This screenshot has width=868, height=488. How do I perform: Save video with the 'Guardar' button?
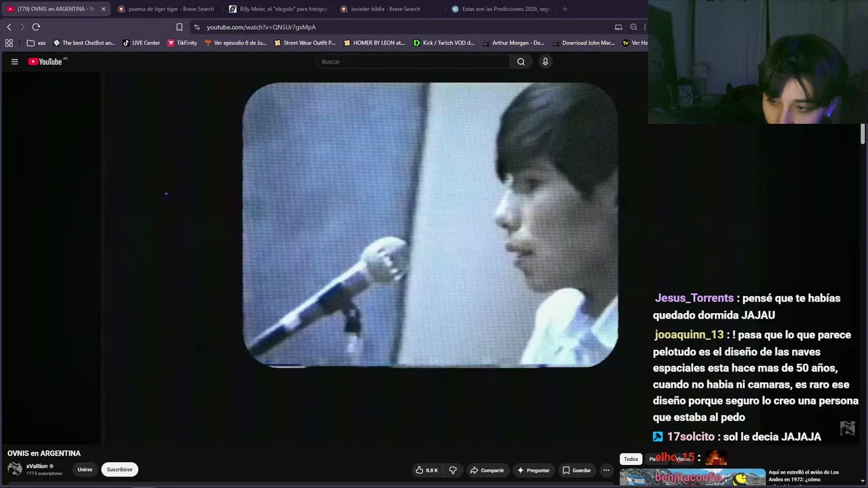tap(576, 470)
